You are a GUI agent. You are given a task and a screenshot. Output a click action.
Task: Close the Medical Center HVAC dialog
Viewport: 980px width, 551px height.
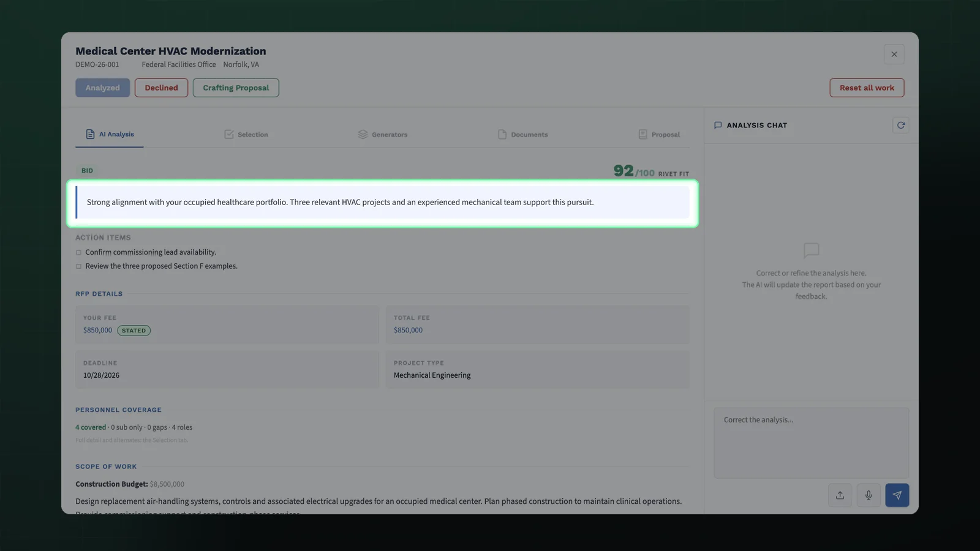click(894, 54)
